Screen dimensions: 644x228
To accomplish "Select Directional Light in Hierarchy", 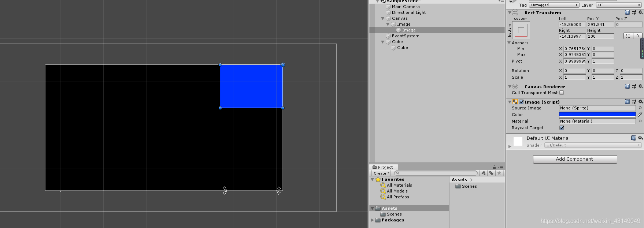I will (x=409, y=12).
